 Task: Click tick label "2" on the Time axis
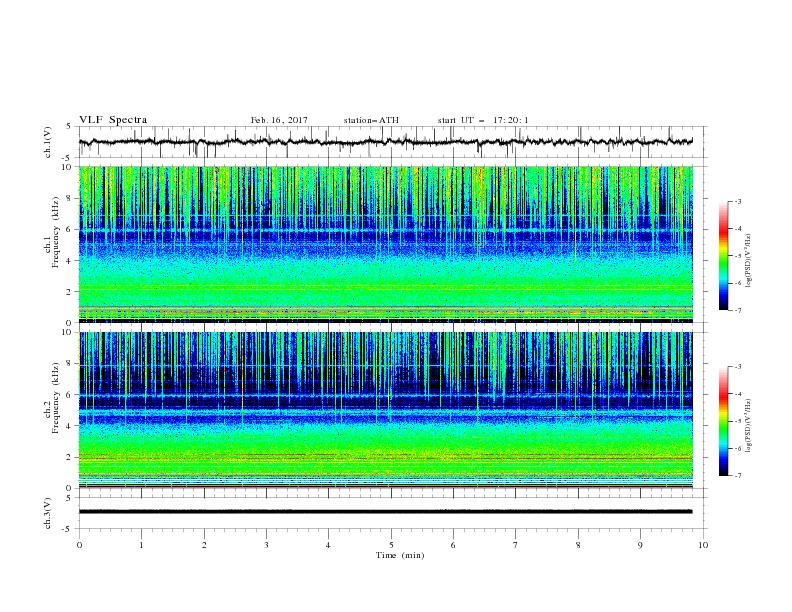tap(204, 545)
